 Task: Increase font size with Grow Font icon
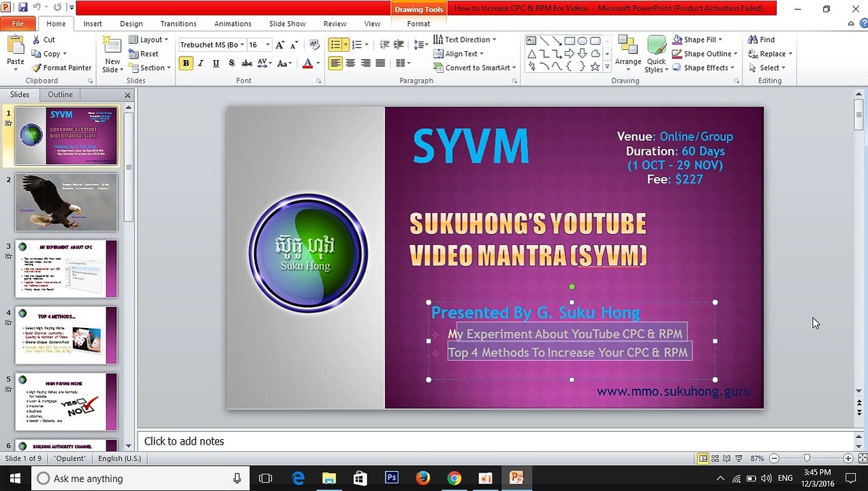tap(280, 44)
